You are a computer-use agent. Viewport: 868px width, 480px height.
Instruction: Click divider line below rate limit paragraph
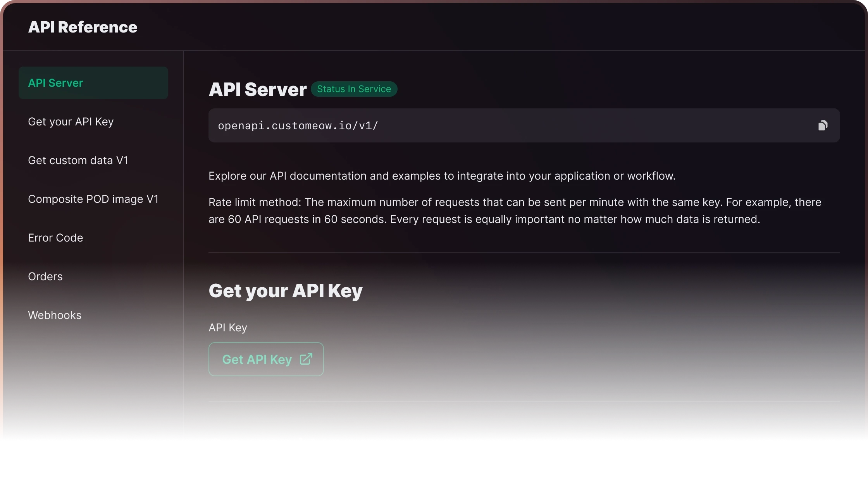[x=524, y=253]
